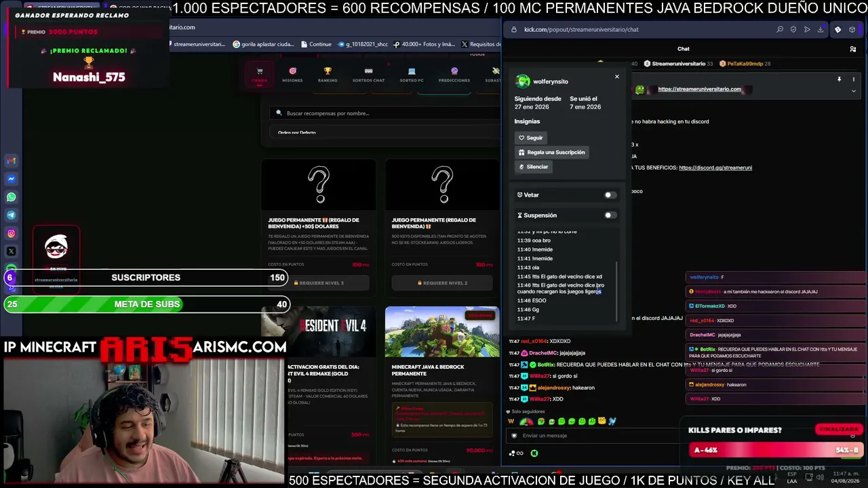The width and height of the screenshot is (868, 488).
Task: Open the discord.gg/streameruni link in chat
Action: [715, 167]
